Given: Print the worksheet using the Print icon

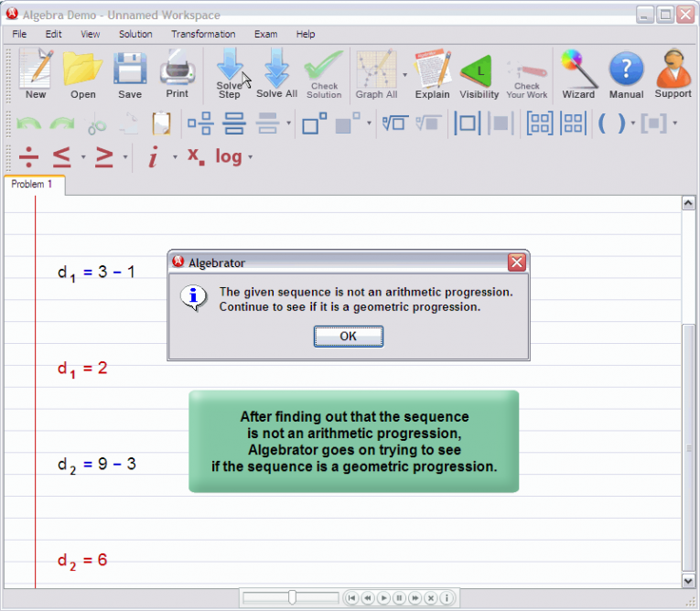Looking at the screenshot, I should pyautogui.click(x=178, y=74).
